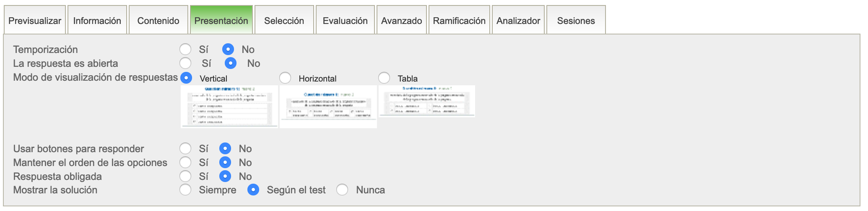The image size is (868, 211).
Task: Select the Sesiones tab
Action: [576, 21]
